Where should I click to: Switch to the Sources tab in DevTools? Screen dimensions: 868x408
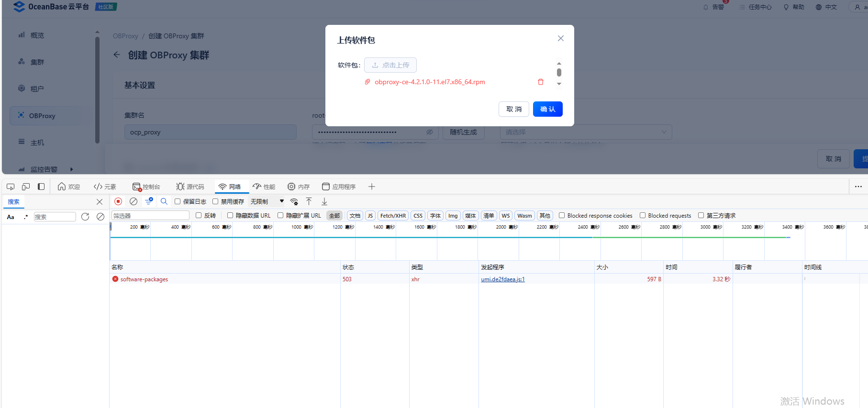(190, 187)
